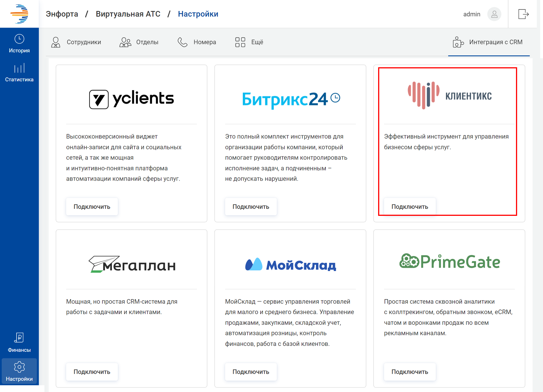Click Мегаплан description 'Мощная, но простая CRM-система'
This screenshot has height=392, width=543.
coord(122,307)
